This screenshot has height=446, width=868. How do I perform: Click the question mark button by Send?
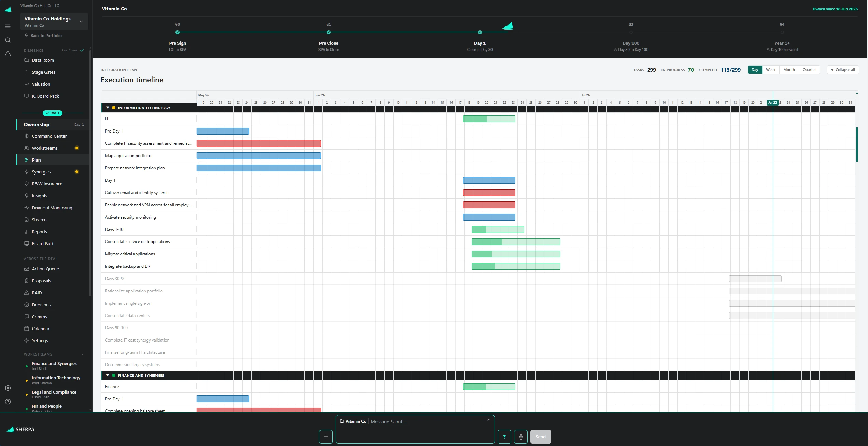click(504, 437)
